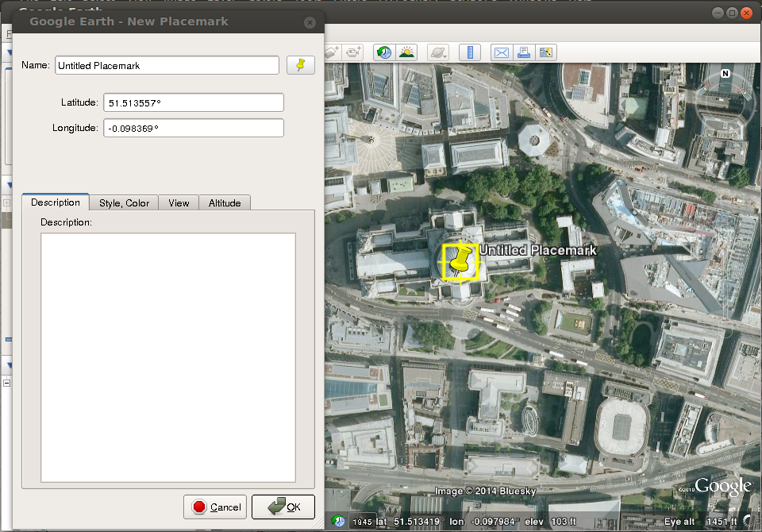Viewport: 762px width, 532px height.
Task: Confirm the placemark with OK
Action: 283,507
